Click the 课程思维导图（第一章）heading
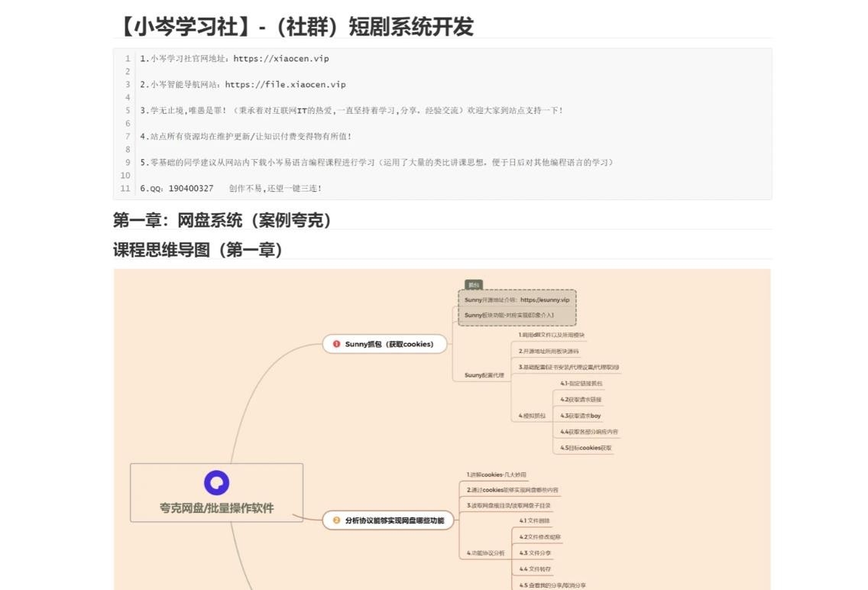Screen dimensions: 868x590 (x=198, y=250)
